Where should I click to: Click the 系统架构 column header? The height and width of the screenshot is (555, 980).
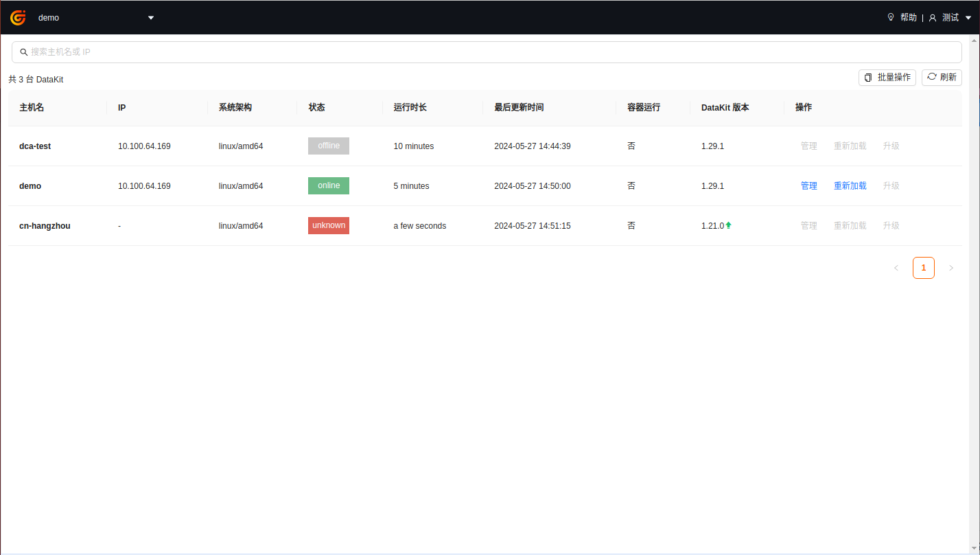coord(235,108)
